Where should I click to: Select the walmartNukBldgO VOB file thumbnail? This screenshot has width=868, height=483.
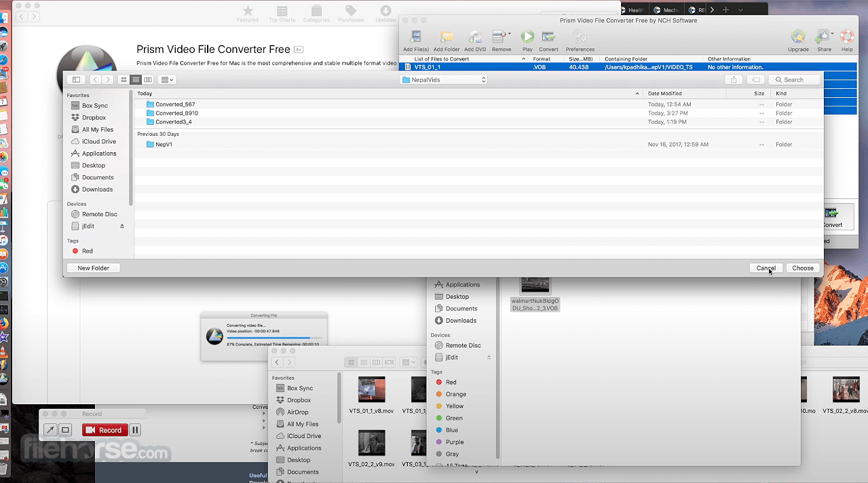535,285
